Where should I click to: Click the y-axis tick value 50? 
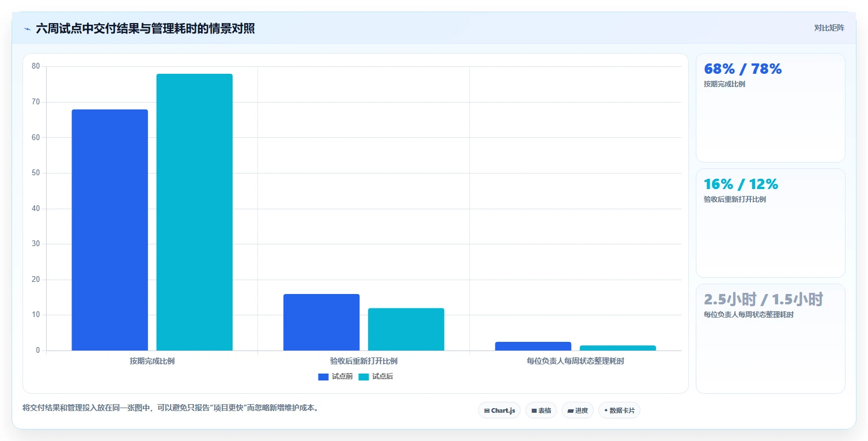click(36, 173)
